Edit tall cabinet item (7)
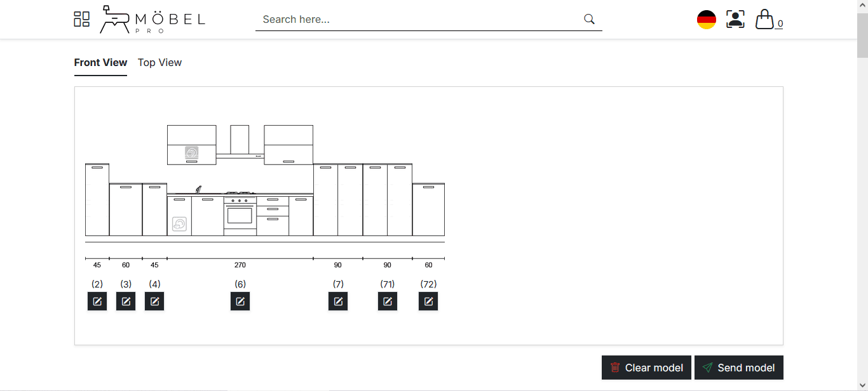Image resolution: width=868 pixels, height=391 pixels. point(338,301)
